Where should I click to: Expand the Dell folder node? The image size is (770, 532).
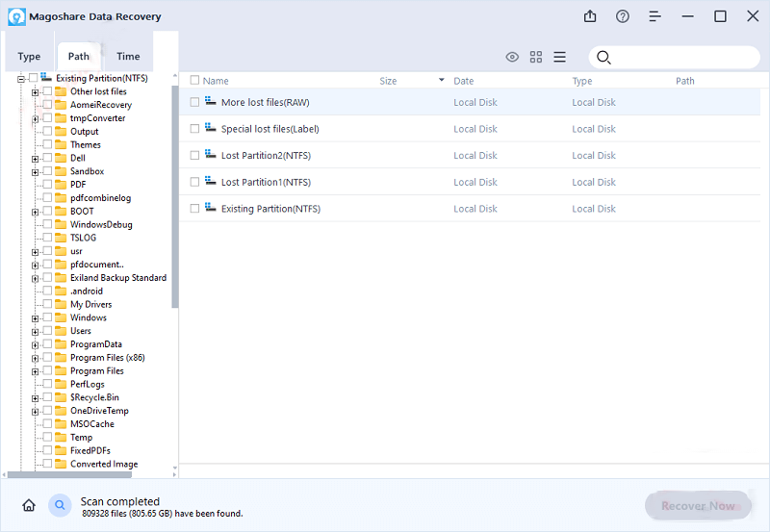tap(35, 159)
